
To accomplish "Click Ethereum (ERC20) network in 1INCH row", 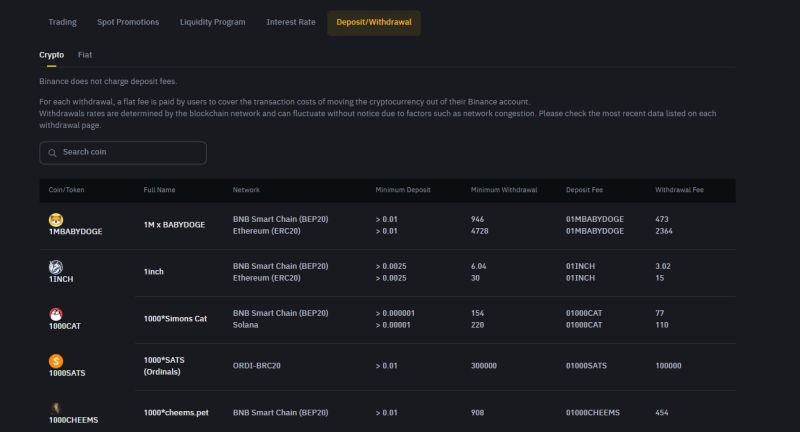I will click(x=266, y=278).
